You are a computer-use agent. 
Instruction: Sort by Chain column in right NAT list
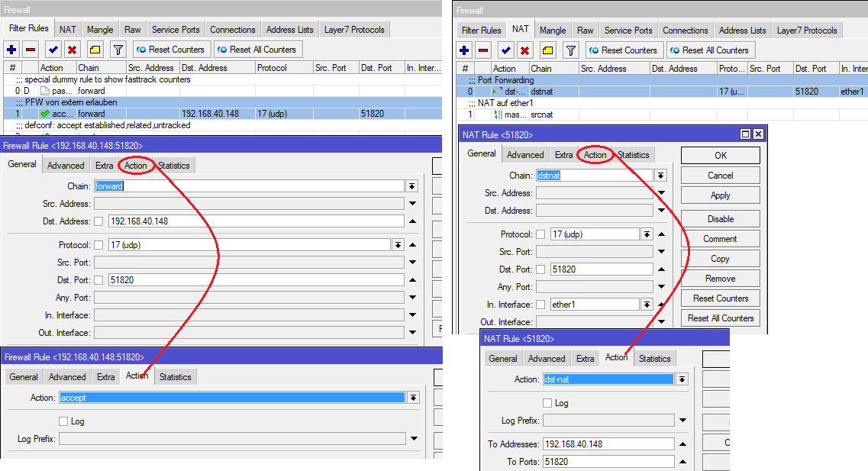click(553, 69)
